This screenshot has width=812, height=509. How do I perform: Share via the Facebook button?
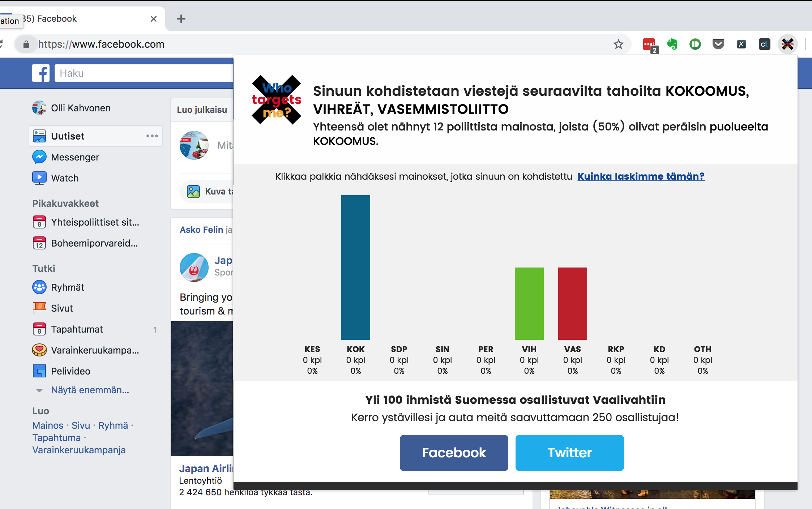[x=454, y=453]
